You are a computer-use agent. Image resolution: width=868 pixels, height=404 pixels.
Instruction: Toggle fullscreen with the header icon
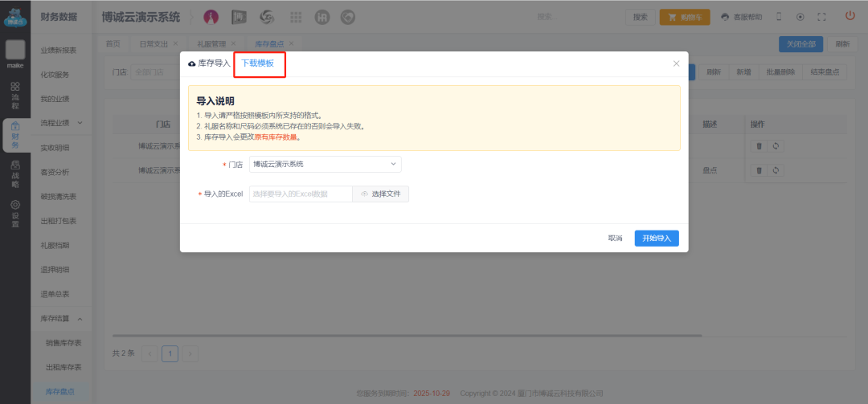point(821,17)
